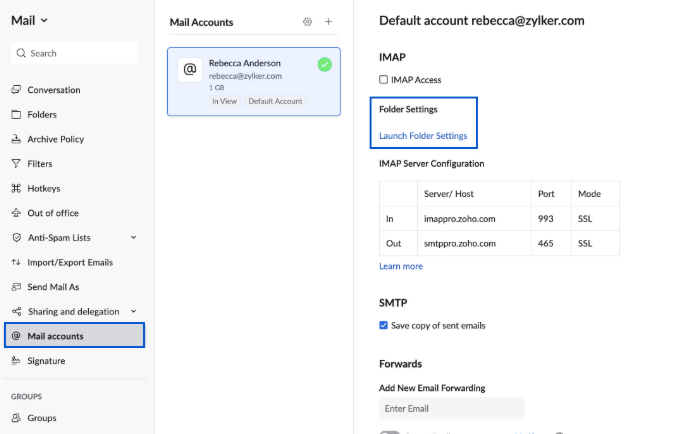Screen dimensions: 688x434
Task: Open Conversation settings
Action: click(x=54, y=90)
